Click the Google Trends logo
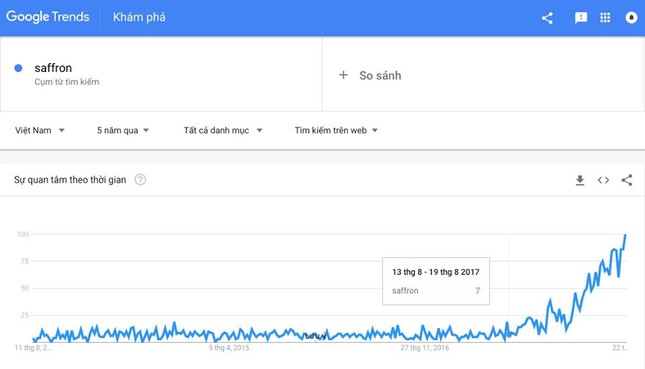The image size is (645, 369). pos(48,17)
